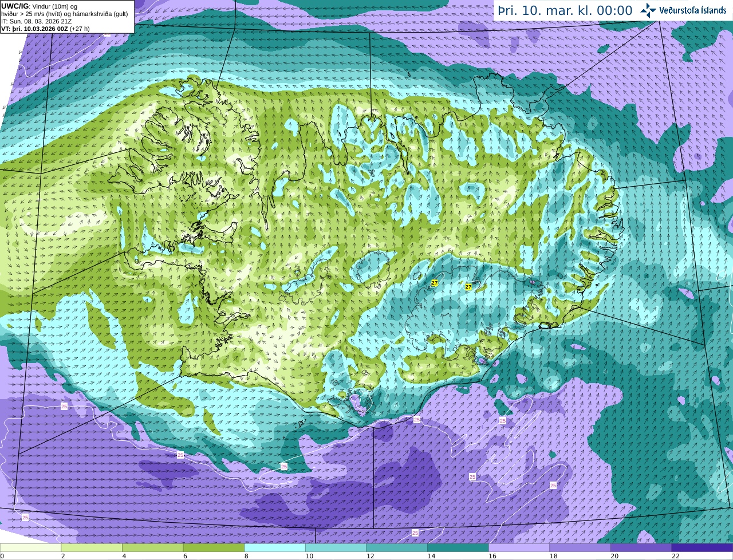The width and height of the screenshot is (733, 560).
Task: Click the legend value 4
Action: [x=124, y=556]
